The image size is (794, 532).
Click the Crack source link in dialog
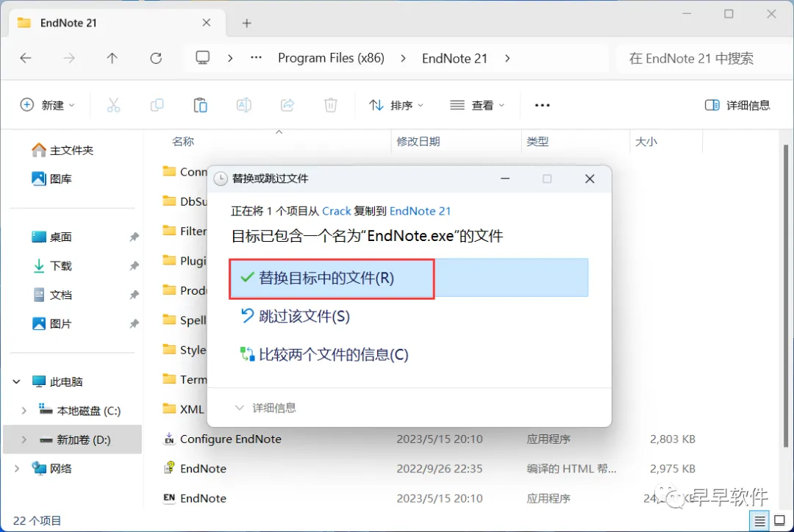[x=337, y=211]
